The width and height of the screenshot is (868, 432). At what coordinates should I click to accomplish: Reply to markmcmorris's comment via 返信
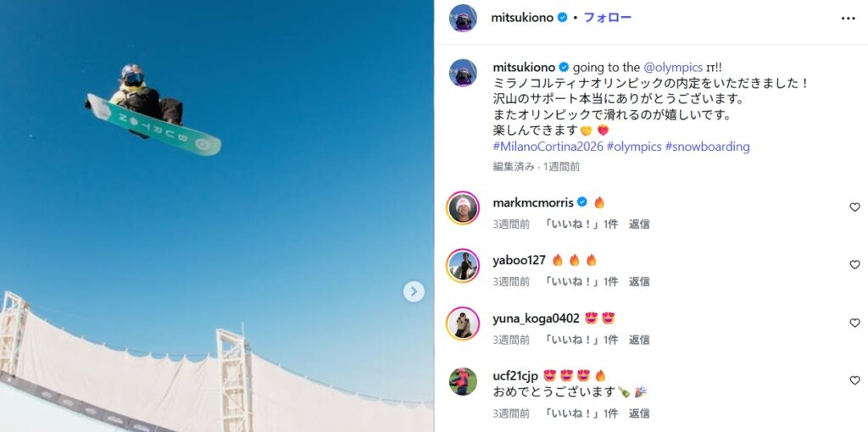tap(639, 224)
